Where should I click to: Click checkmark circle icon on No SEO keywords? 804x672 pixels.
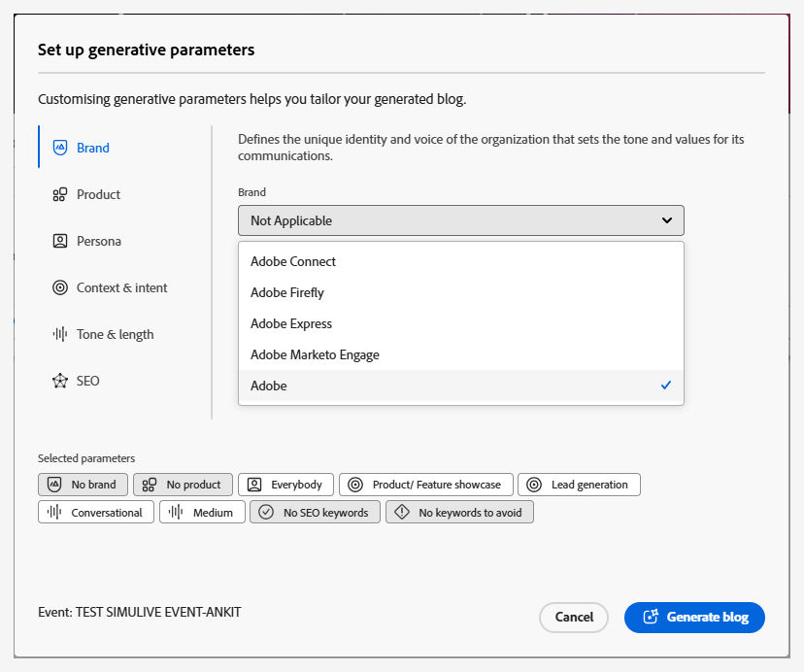click(266, 512)
